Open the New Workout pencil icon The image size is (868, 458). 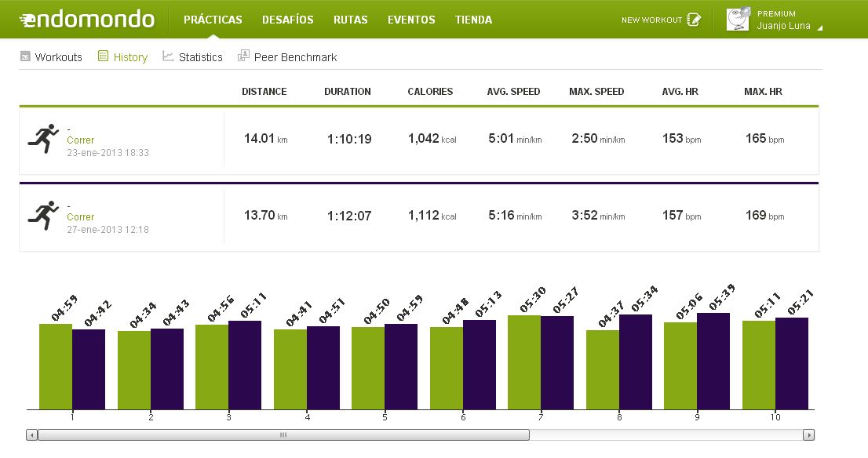694,20
